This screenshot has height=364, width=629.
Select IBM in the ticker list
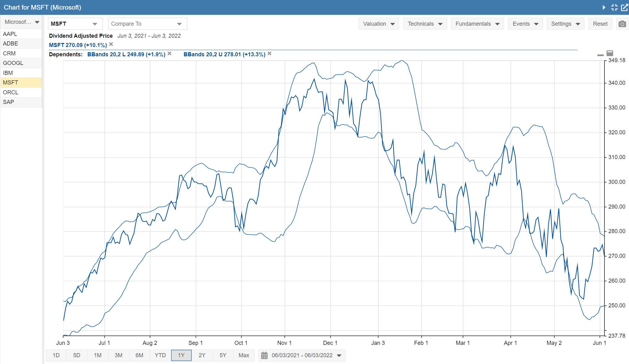(21, 73)
